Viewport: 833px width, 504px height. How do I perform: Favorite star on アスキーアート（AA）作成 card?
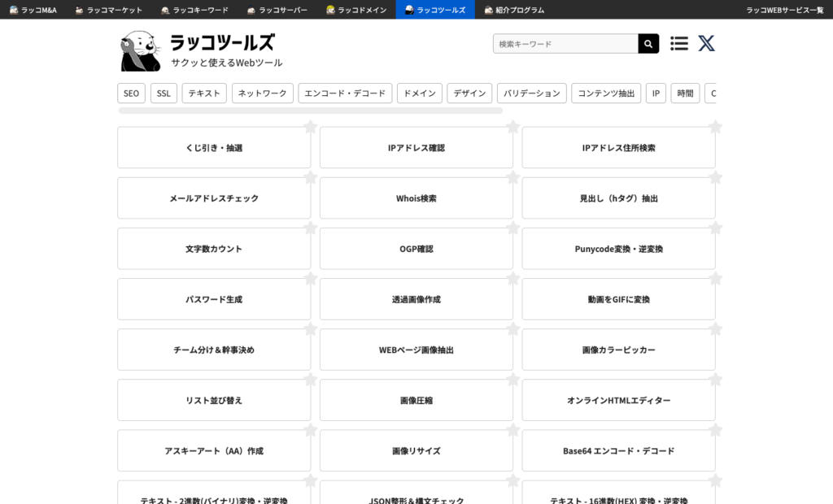coord(310,430)
